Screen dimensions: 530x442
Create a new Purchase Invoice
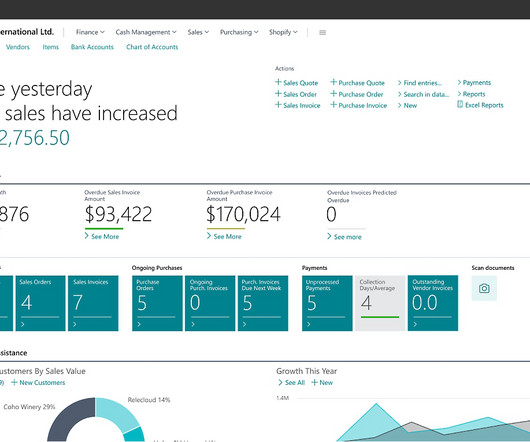pyautogui.click(x=359, y=105)
